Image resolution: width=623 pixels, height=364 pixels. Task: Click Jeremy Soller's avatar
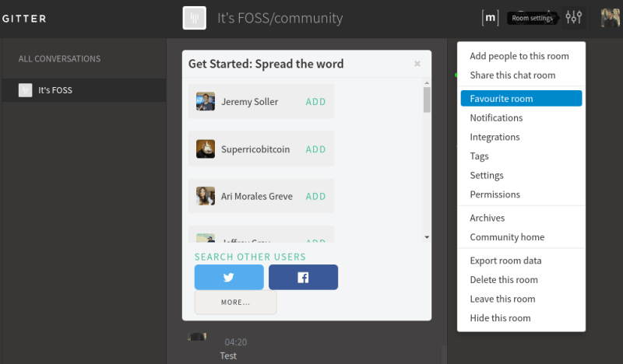pos(206,102)
